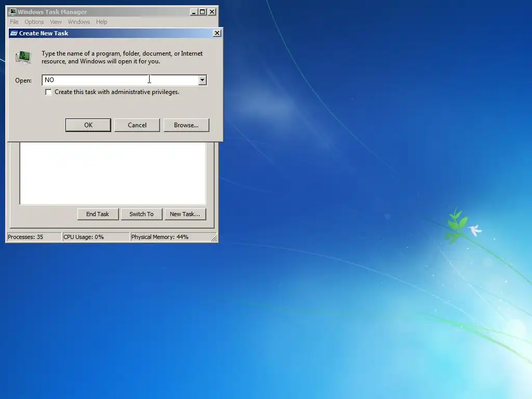The width and height of the screenshot is (532, 399).
Task: Enable administrative privileges checkbox
Action: 48,92
